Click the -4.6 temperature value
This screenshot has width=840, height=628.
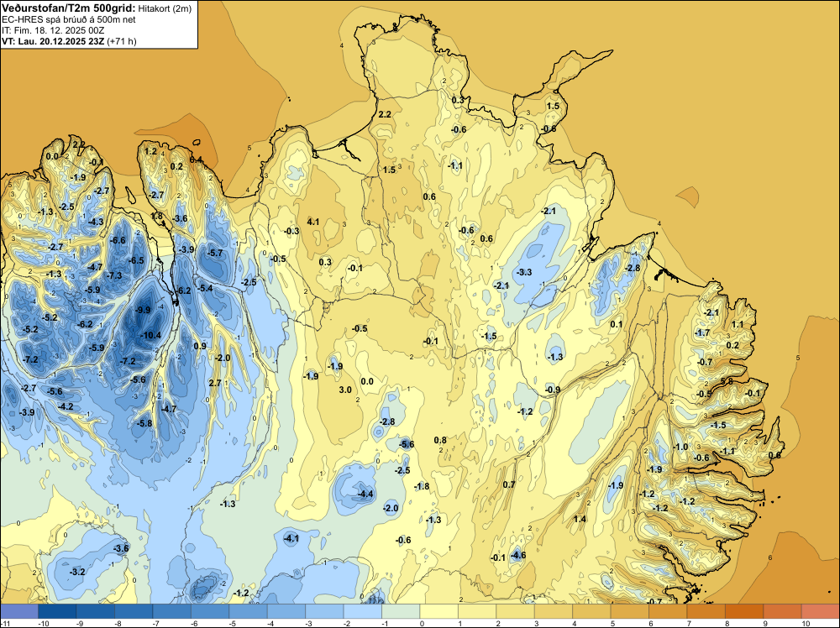(x=517, y=555)
